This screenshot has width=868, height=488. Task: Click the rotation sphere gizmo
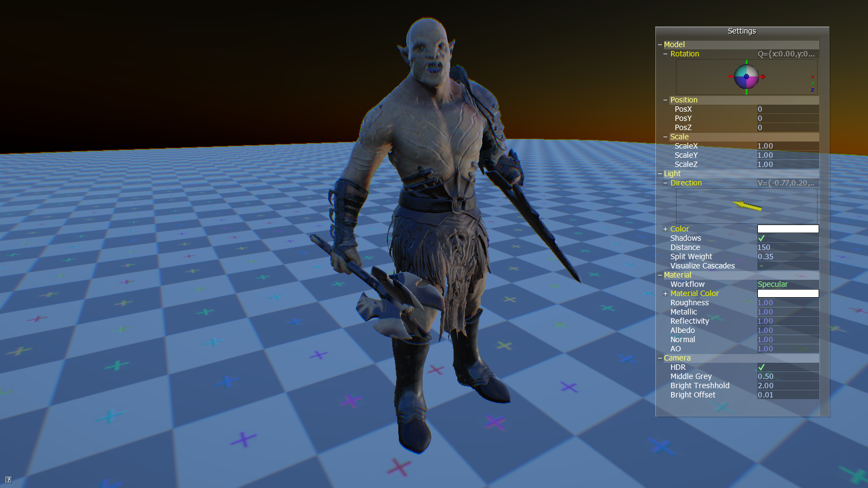point(746,77)
